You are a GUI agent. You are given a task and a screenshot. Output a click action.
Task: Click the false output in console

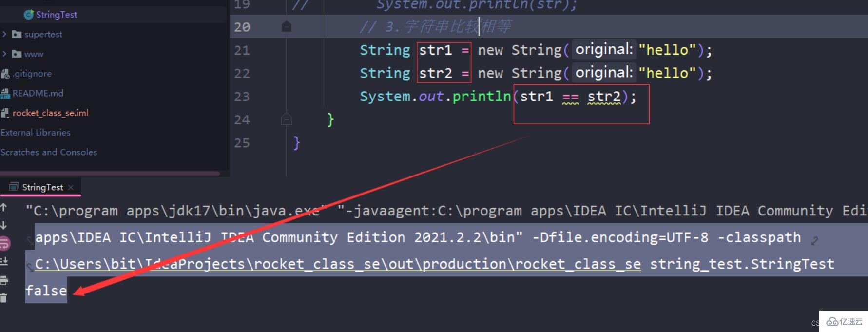click(x=46, y=291)
